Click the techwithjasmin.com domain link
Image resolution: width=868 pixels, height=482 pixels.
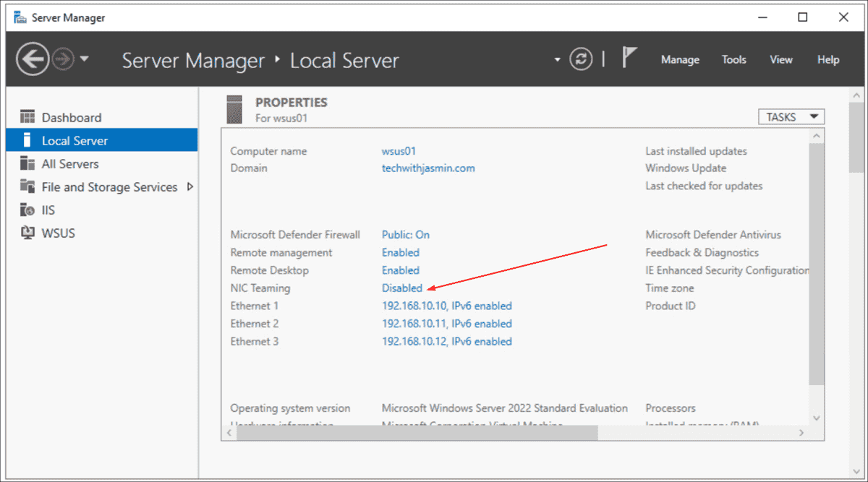pos(430,168)
